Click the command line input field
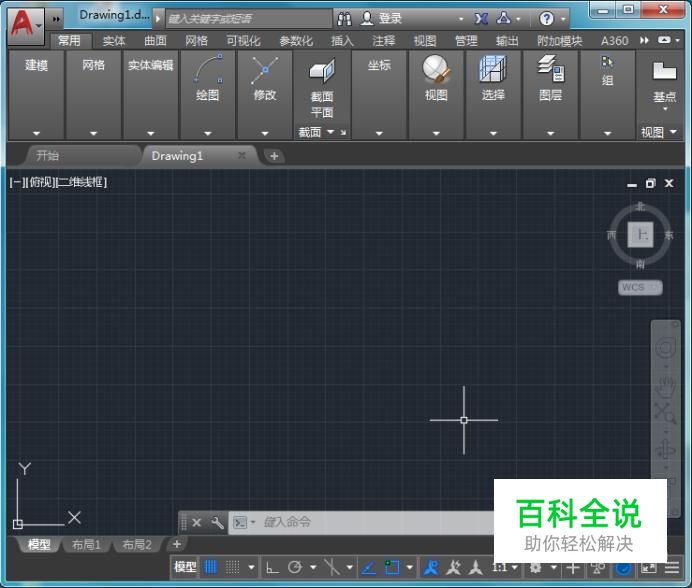Viewport: 692px width, 588px height. pyautogui.click(x=370, y=522)
